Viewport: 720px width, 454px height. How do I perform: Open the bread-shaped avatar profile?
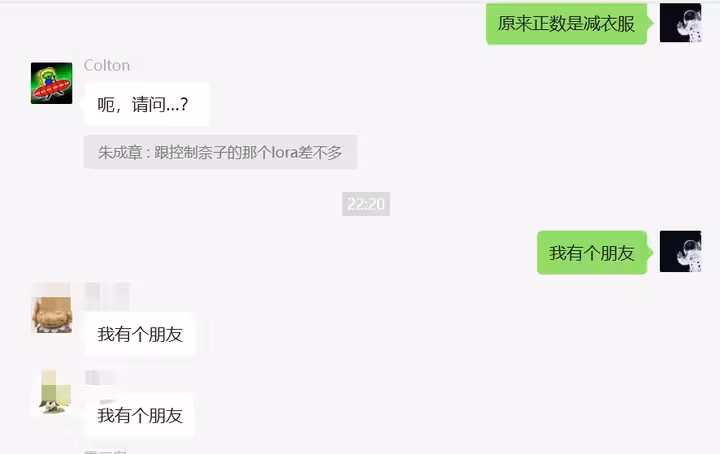[51, 308]
